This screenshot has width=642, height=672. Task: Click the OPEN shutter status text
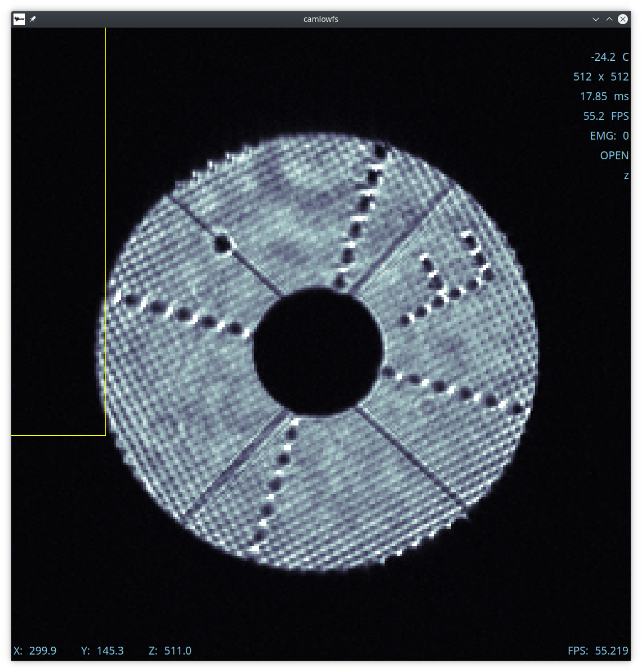point(614,155)
